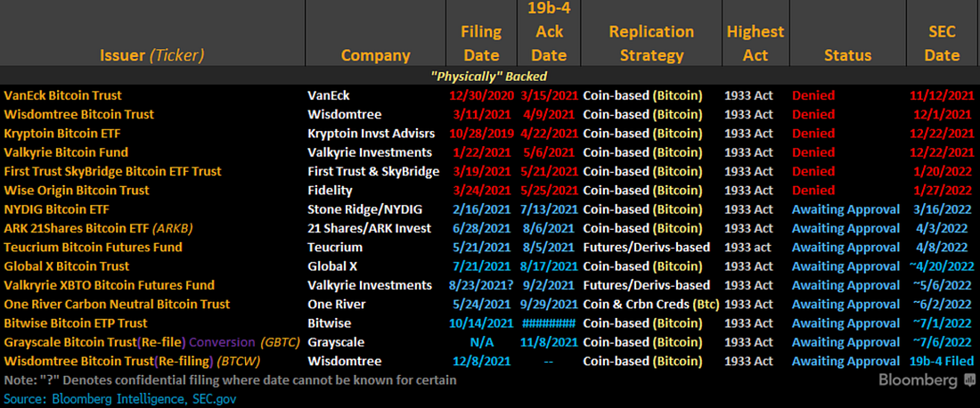Select the Grayscale Bitcoin Trust GBTC row
The width and height of the screenshot is (980, 408).
(490, 342)
